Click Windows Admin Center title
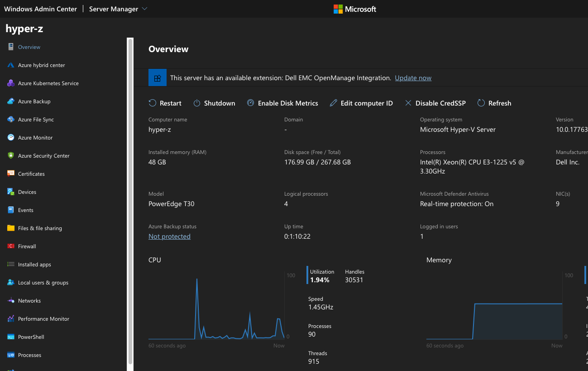The image size is (588, 371). (x=41, y=9)
